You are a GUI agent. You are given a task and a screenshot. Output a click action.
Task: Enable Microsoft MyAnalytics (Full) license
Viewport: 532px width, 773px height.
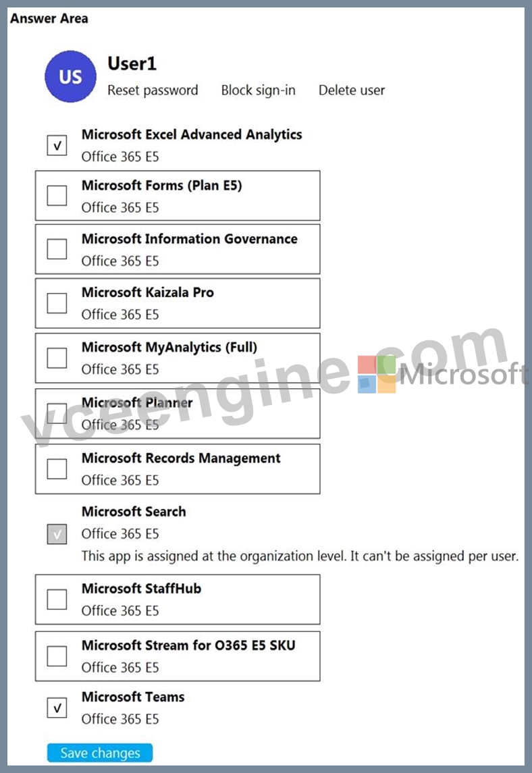[57, 358]
